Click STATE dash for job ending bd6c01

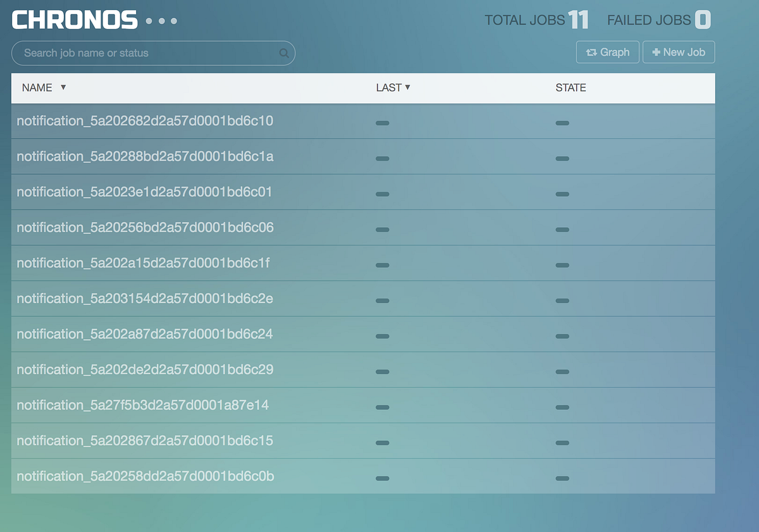[562, 194]
